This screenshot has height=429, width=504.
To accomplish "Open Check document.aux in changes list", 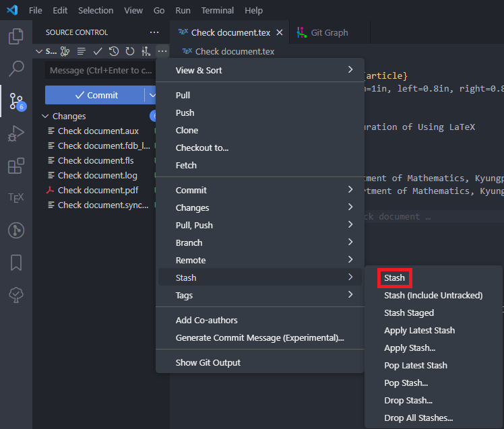I will tap(98, 131).
